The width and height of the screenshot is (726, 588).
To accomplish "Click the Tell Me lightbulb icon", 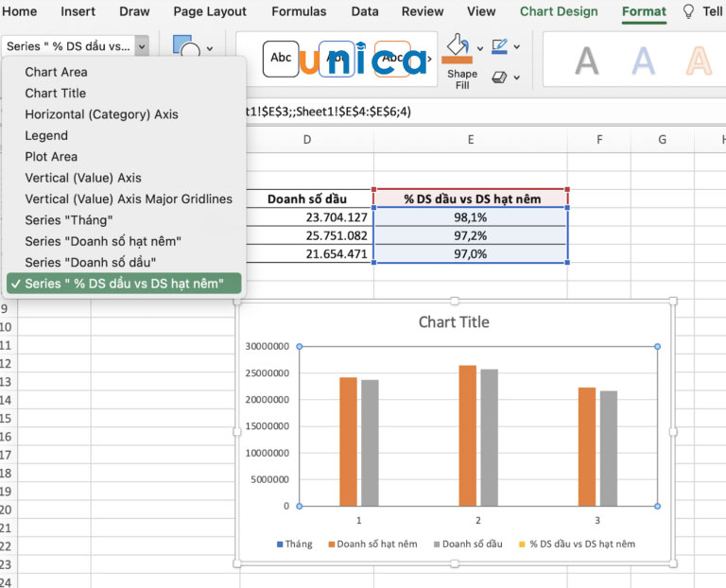I will (686, 12).
